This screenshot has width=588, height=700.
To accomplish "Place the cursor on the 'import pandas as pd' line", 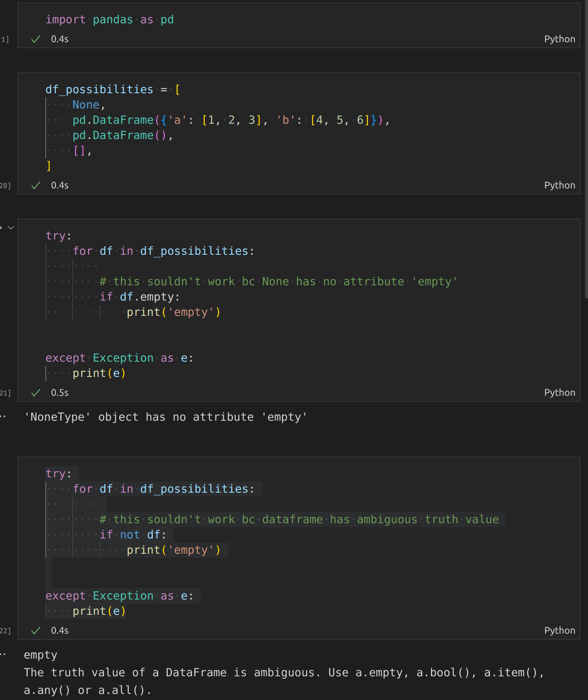I will (110, 20).
